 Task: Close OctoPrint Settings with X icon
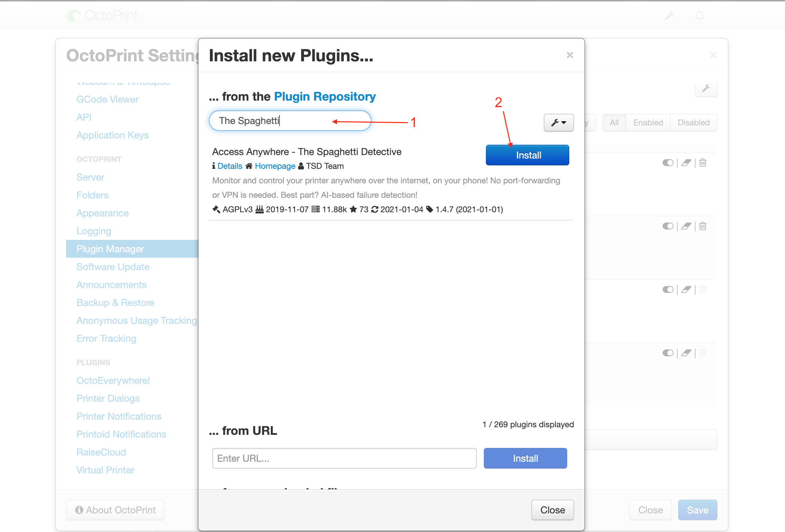[x=713, y=55]
